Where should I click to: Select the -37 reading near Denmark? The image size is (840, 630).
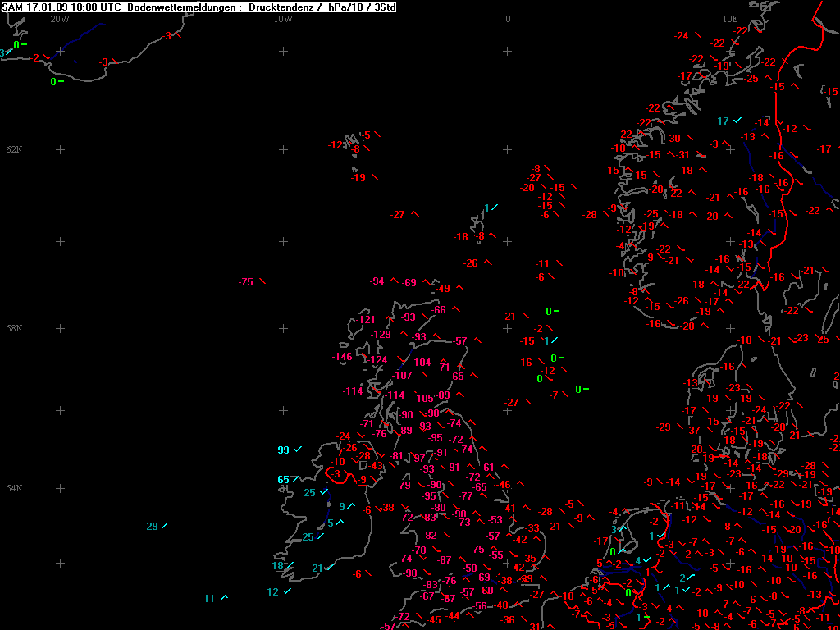pyautogui.click(x=692, y=430)
